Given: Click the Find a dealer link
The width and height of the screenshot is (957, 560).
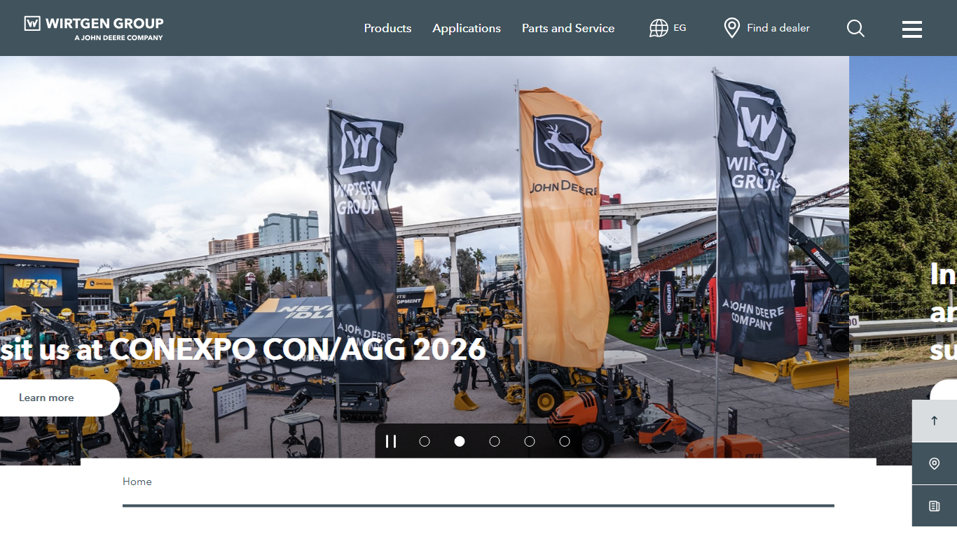Looking at the screenshot, I should tap(778, 28).
